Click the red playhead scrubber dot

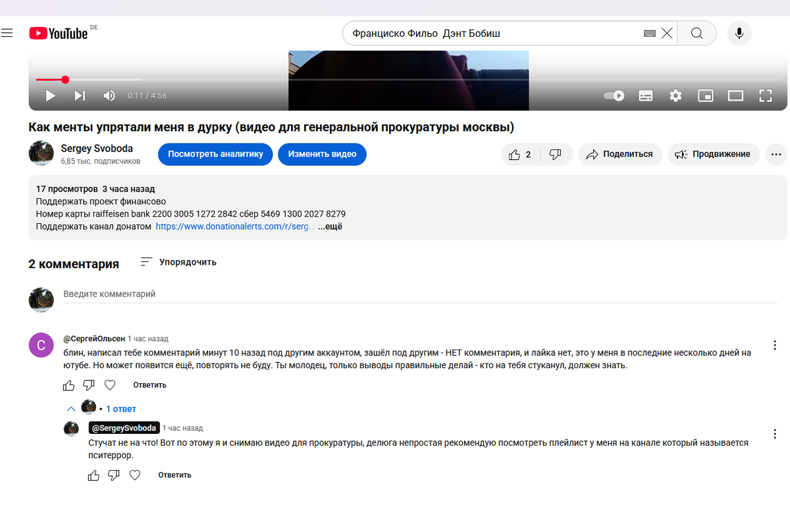coord(65,80)
